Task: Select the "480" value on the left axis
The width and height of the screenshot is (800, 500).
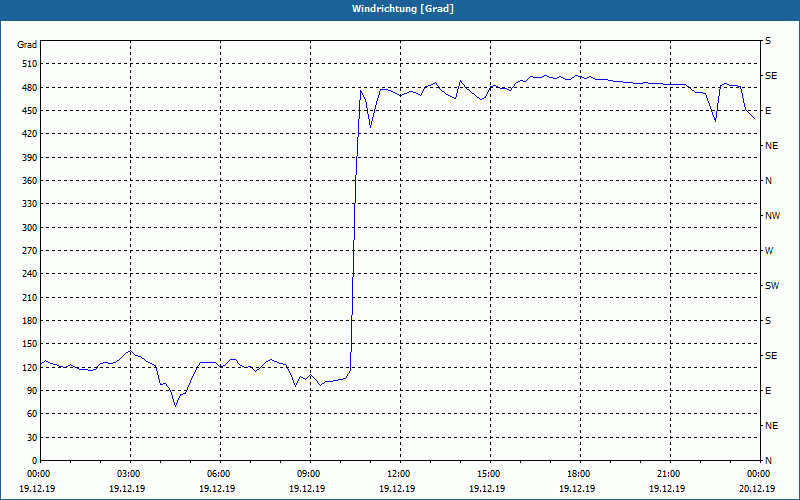Action: click(x=30, y=87)
